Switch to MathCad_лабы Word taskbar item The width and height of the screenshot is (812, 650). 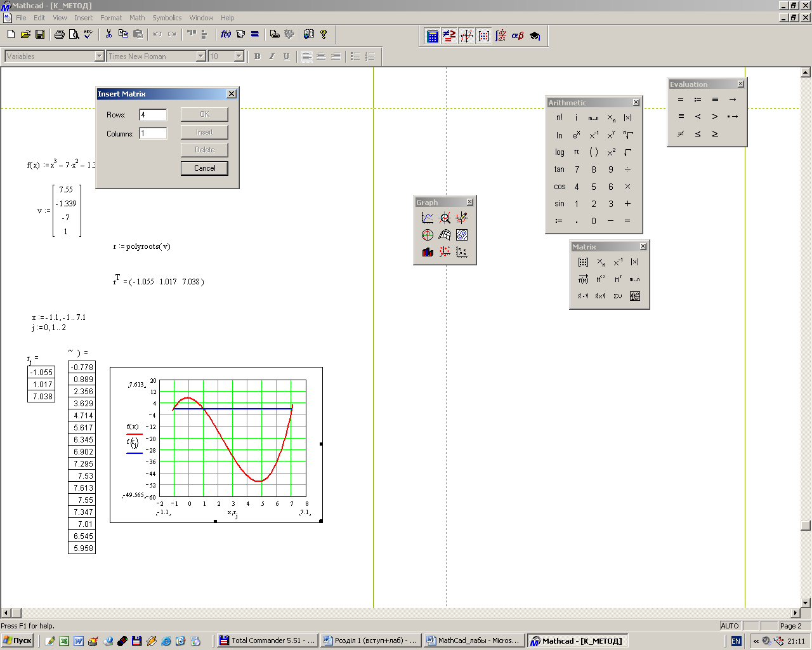(x=473, y=640)
